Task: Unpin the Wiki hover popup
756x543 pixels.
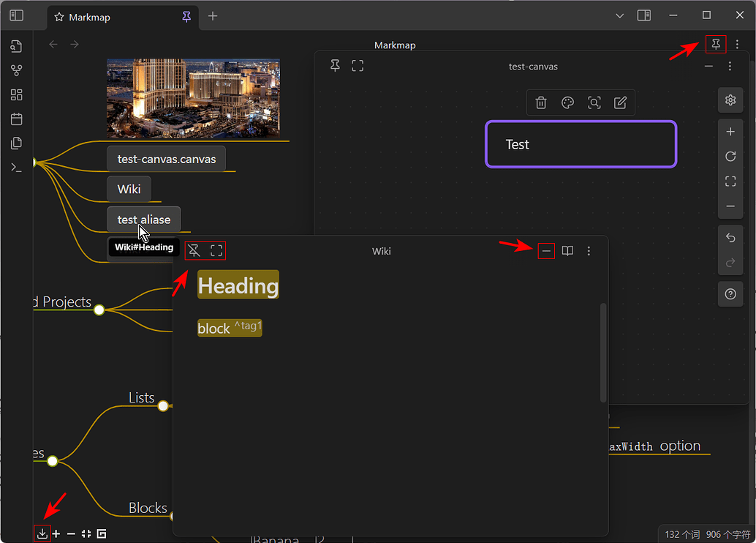Action: tap(194, 250)
